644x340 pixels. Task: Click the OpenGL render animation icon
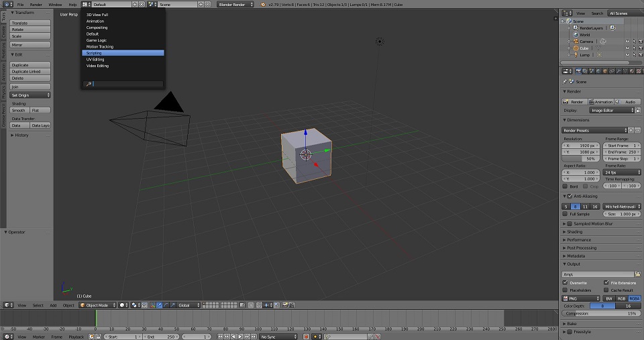[x=291, y=306]
